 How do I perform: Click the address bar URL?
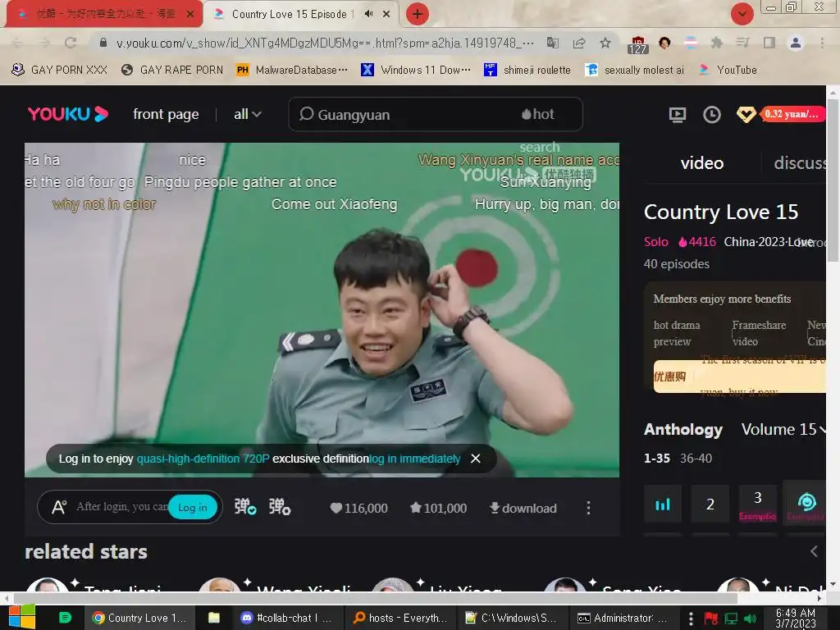pos(325,43)
